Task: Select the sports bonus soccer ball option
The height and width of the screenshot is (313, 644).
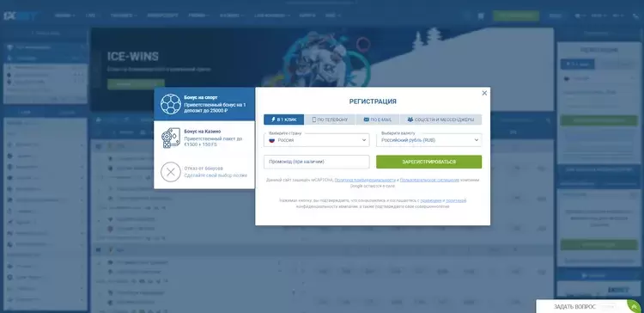Action: [x=204, y=104]
